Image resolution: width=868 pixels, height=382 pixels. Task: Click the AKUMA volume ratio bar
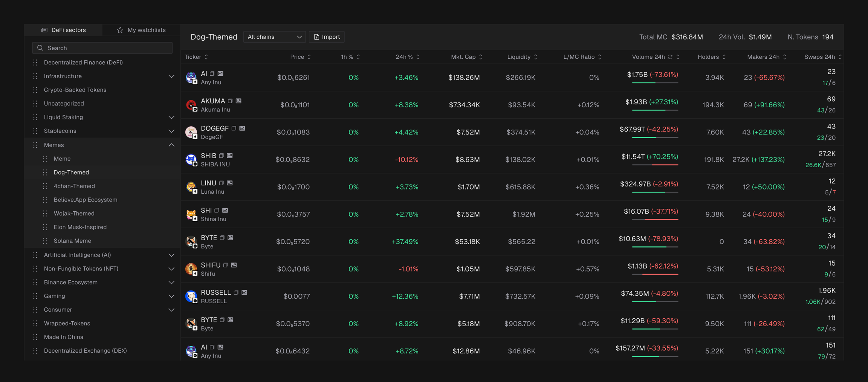click(655, 110)
